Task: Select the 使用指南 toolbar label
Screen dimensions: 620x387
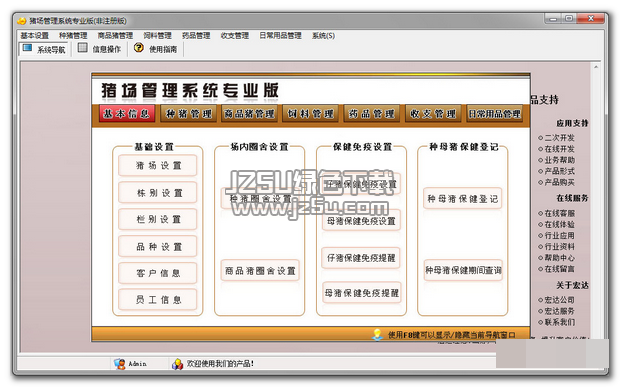Action: [163, 49]
